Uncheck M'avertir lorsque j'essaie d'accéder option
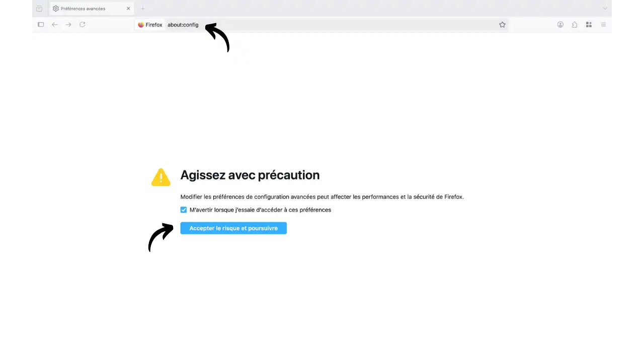The image size is (644, 362). pyautogui.click(x=183, y=210)
